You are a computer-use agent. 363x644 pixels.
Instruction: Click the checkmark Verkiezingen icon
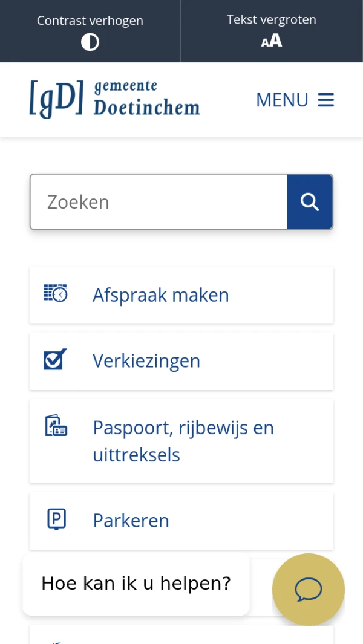pyautogui.click(x=55, y=360)
